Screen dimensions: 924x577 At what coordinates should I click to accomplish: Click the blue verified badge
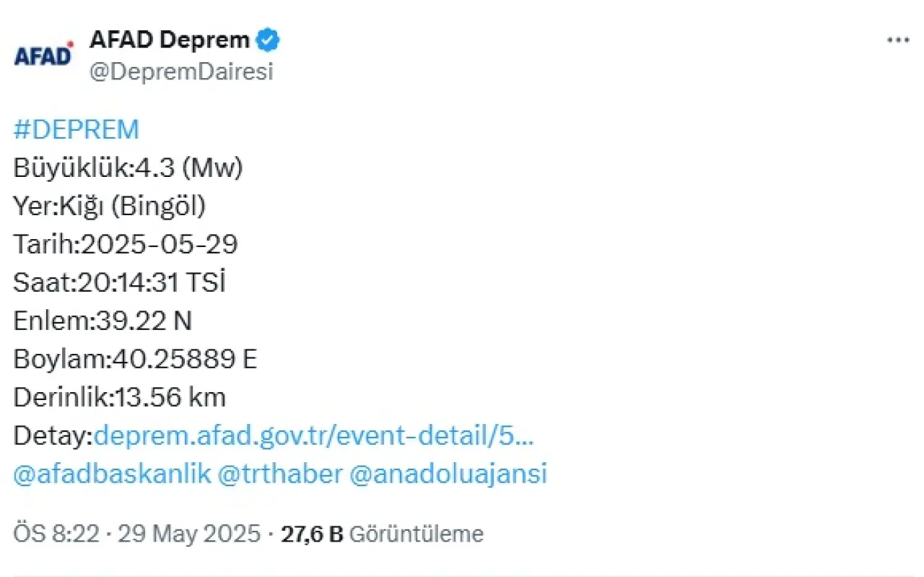point(269,40)
